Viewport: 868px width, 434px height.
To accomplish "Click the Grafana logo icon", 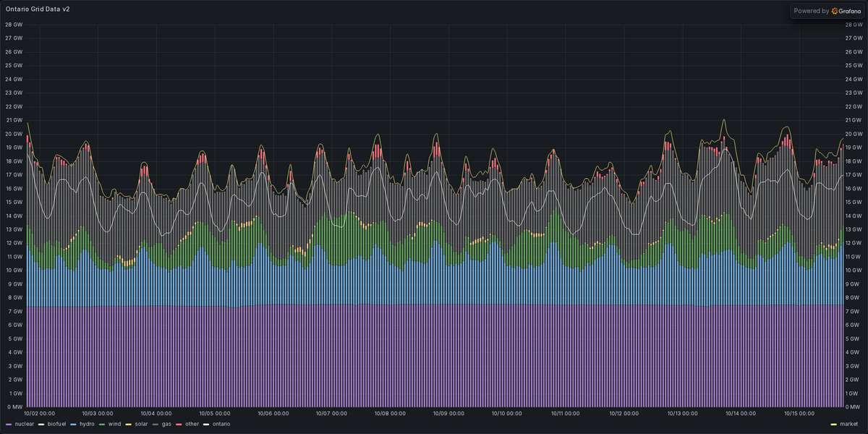I will click(x=835, y=11).
